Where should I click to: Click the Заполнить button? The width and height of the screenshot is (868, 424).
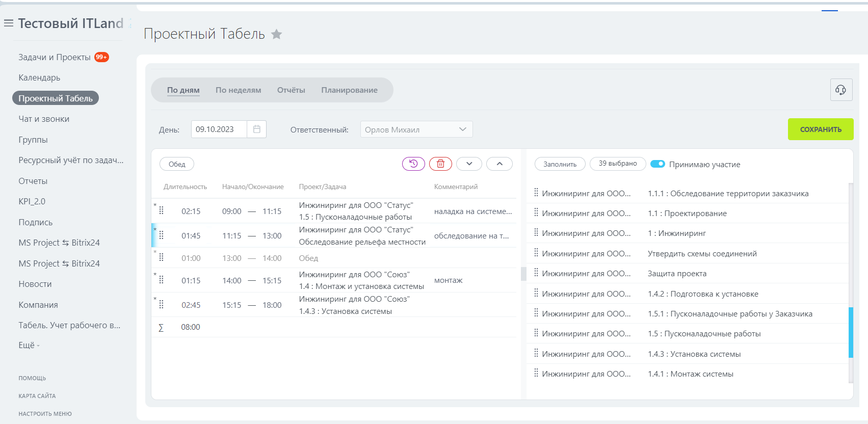click(x=560, y=164)
